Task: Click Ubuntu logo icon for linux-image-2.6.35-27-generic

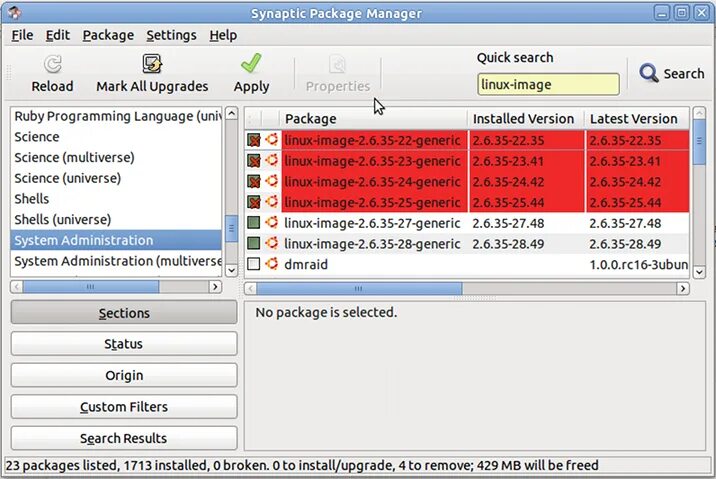Action: pos(272,223)
